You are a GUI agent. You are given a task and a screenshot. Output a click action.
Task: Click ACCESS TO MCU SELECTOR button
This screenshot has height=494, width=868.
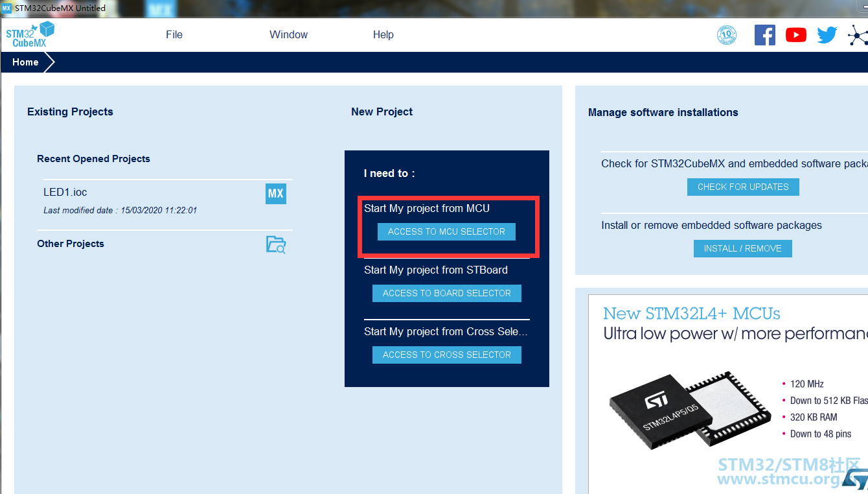tap(447, 231)
